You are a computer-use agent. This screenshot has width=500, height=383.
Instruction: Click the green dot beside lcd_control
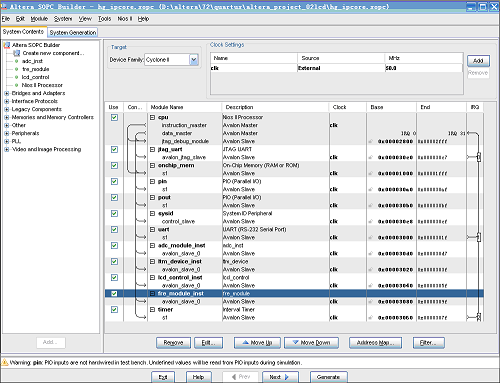(x=16, y=77)
